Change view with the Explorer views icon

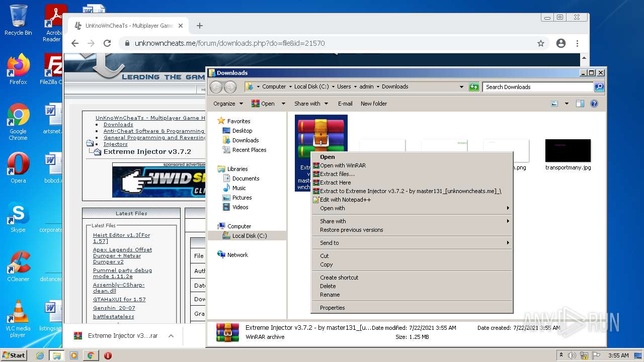click(554, 104)
